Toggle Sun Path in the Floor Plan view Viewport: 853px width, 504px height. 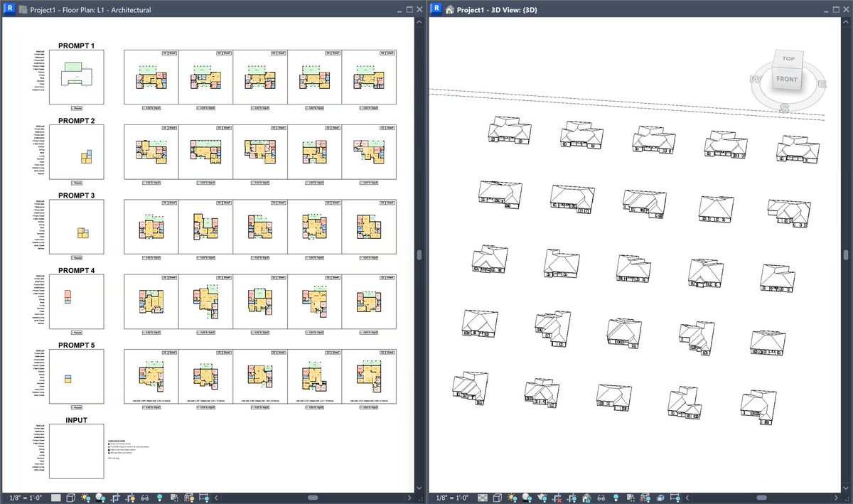(x=85, y=498)
